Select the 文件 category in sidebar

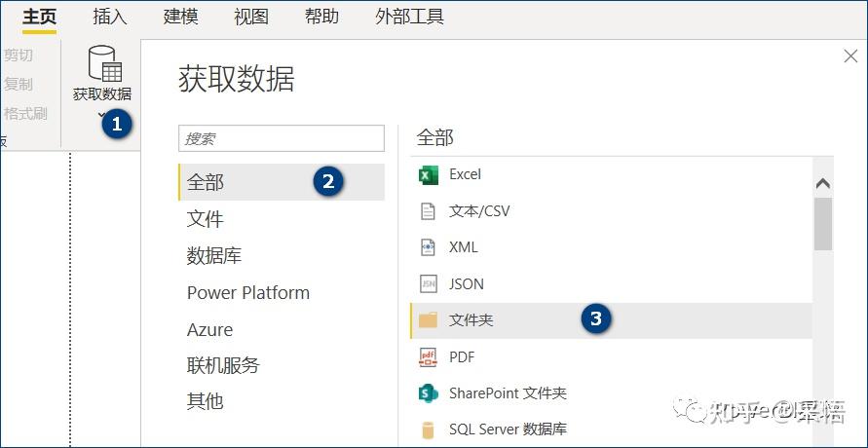click(x=206, y=219)
